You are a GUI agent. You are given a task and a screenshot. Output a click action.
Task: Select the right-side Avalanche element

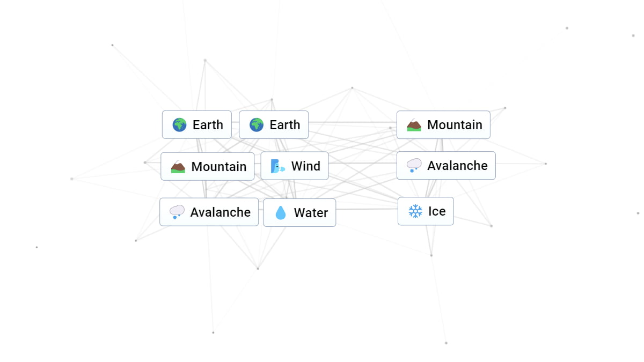point(446,165)
